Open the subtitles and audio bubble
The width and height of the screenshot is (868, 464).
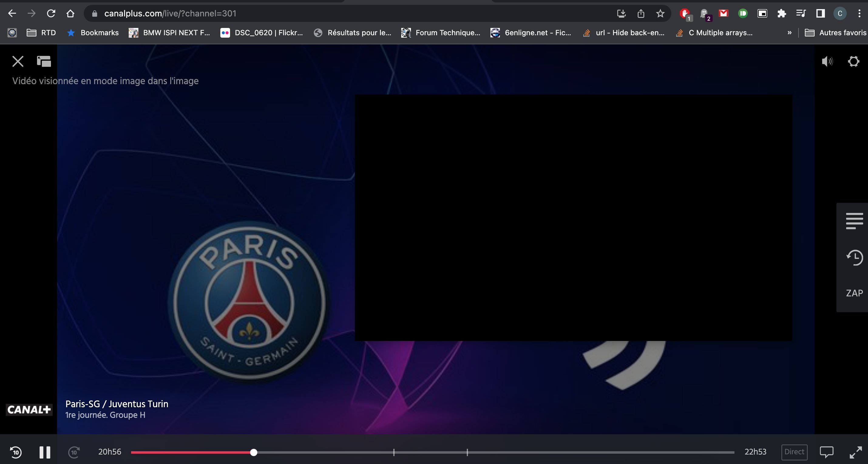(x=826, y=452)
